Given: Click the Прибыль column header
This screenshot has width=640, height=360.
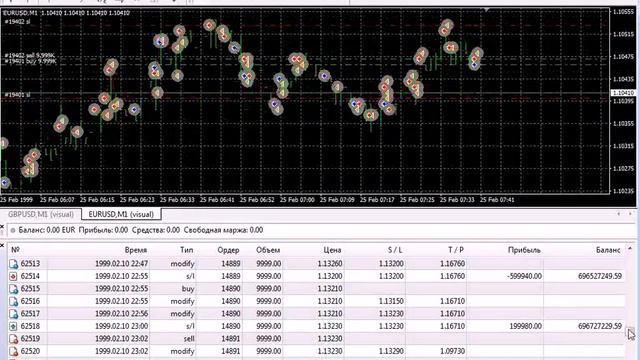Looking at the screenshot, I should (x=524, y=250).
